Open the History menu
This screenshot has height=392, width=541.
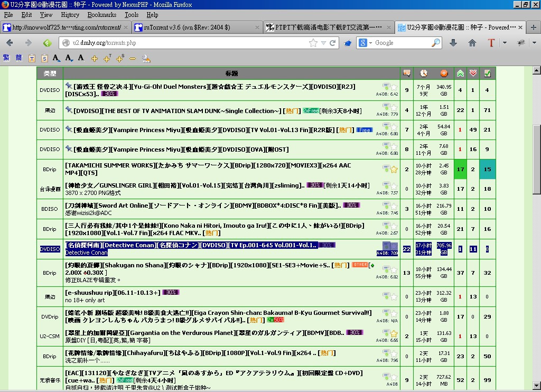point(70,15)
